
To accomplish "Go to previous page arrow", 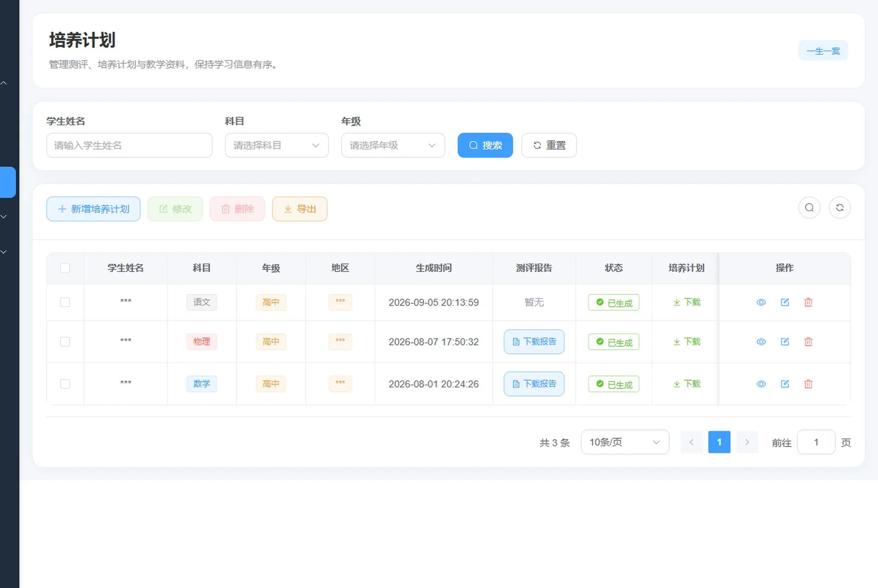I will [x=691, y=442].
